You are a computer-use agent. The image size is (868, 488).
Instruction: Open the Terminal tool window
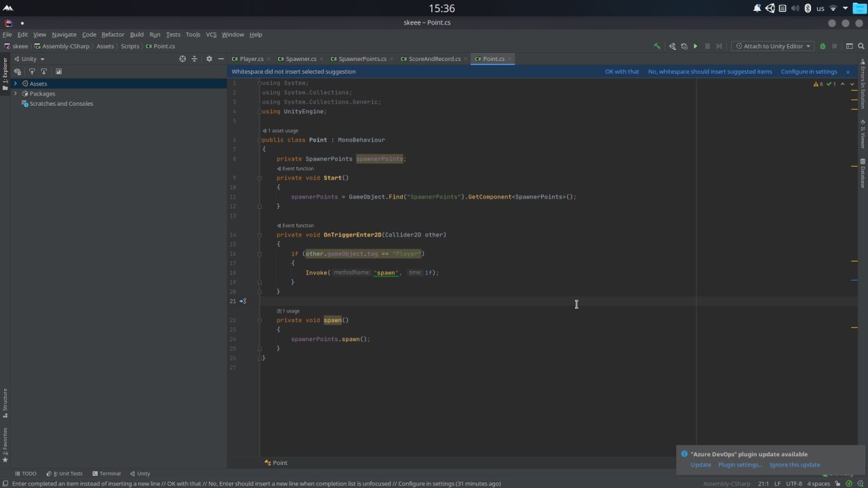(106, 474)
